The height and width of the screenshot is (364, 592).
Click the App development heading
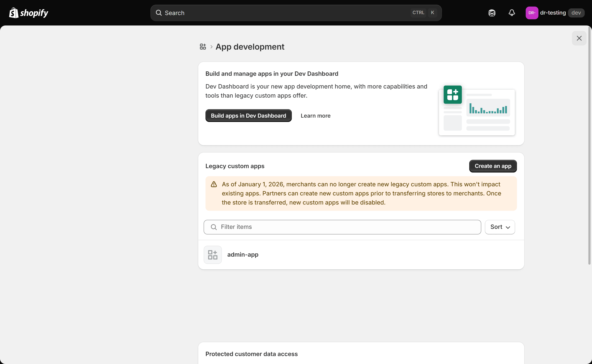point(250,47)
